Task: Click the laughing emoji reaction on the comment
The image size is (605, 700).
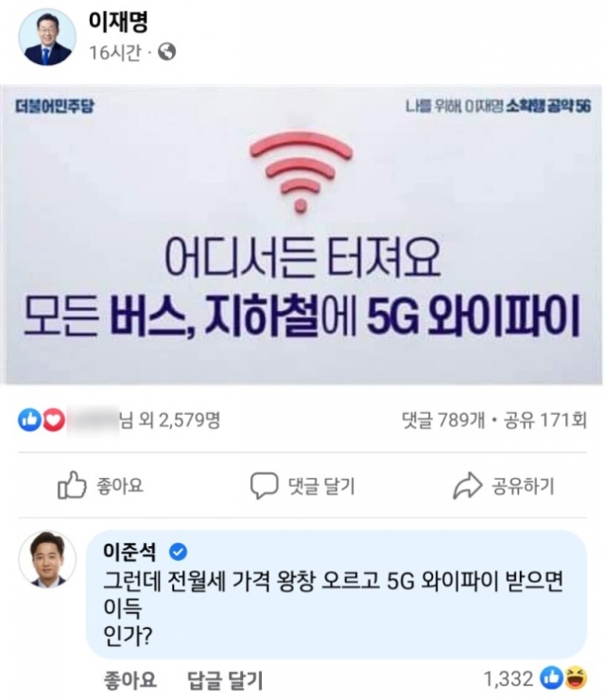Action: coord(576,678)
